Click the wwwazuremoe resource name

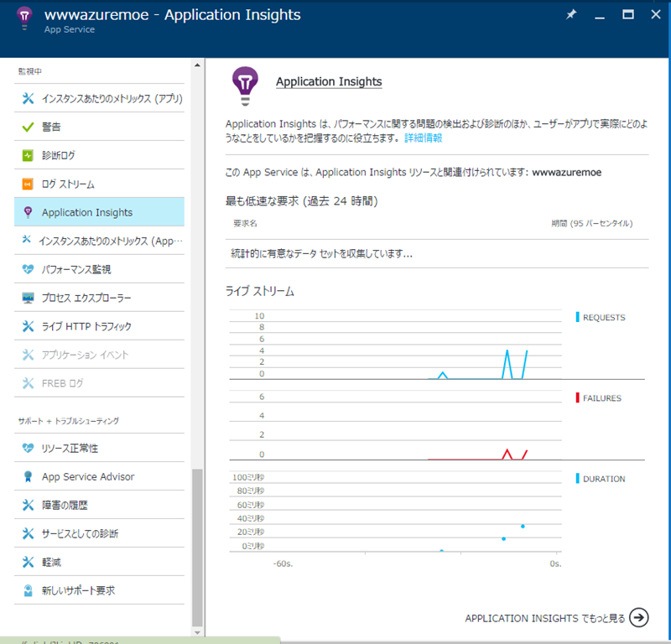pos(567,173)
